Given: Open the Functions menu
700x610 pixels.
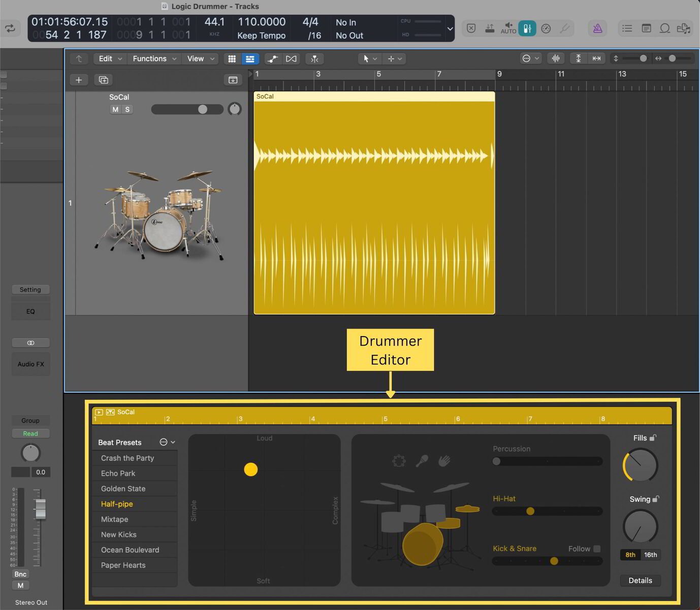Looking at the screenshot, I should [x=150, y=58].
